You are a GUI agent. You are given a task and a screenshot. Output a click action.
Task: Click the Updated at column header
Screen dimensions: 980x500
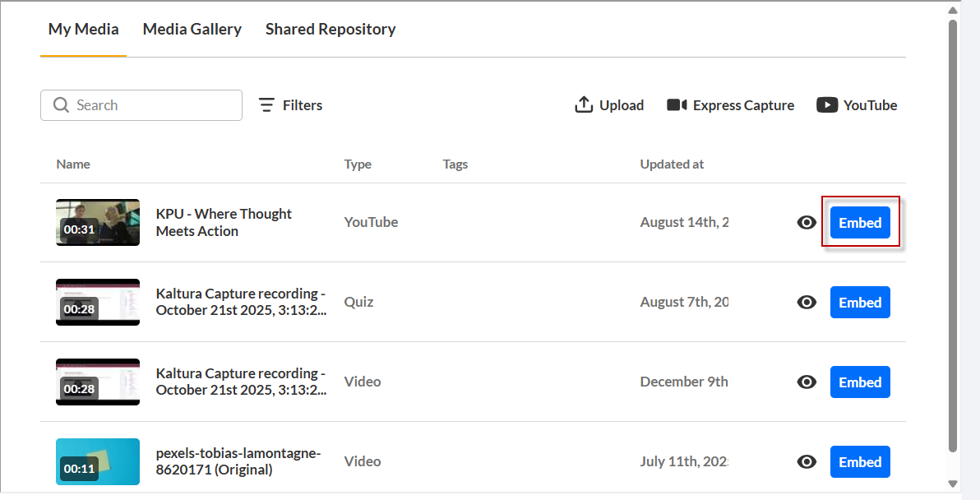671,164
